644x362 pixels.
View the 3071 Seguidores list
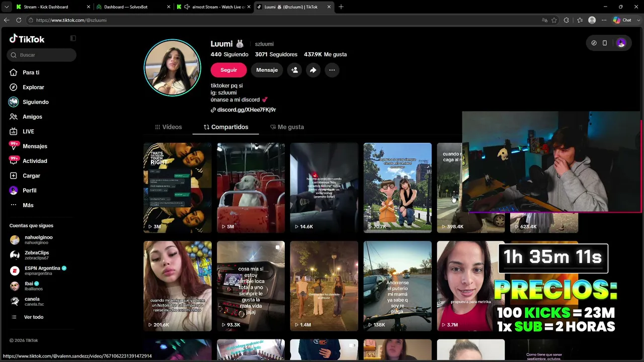(276, 54)
